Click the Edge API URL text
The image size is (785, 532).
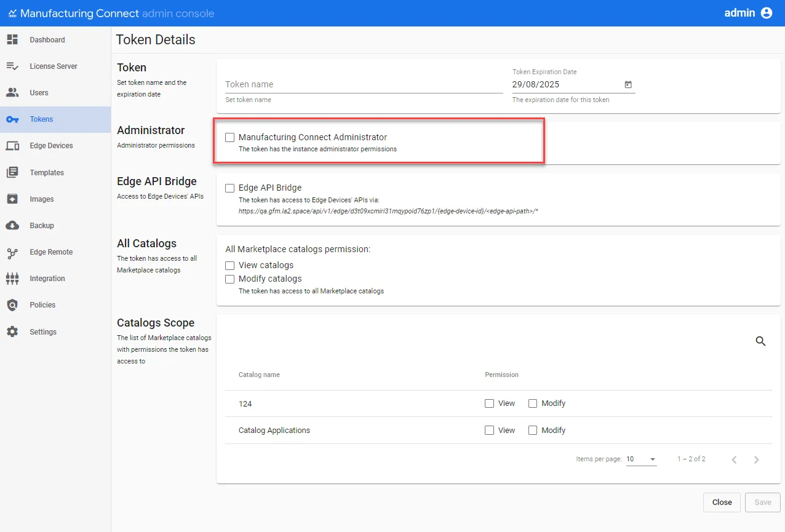tap(389, 211)
